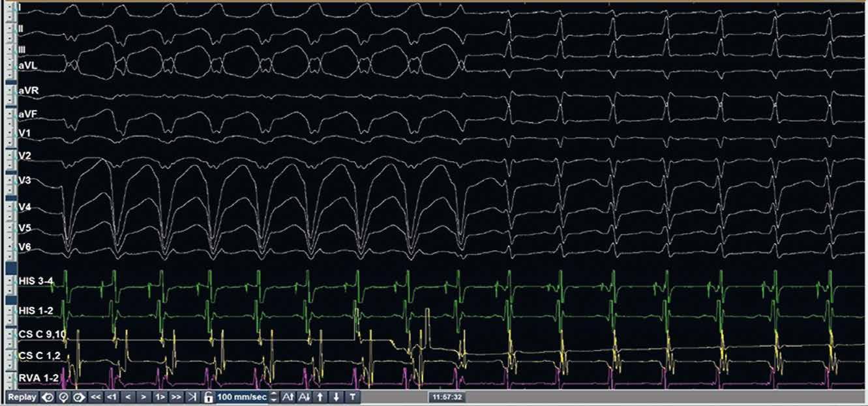This screenshot has height=406, width=868.
Task: Rewind fast with the << button
Action: pyautogui.click(x=96, y=397)
